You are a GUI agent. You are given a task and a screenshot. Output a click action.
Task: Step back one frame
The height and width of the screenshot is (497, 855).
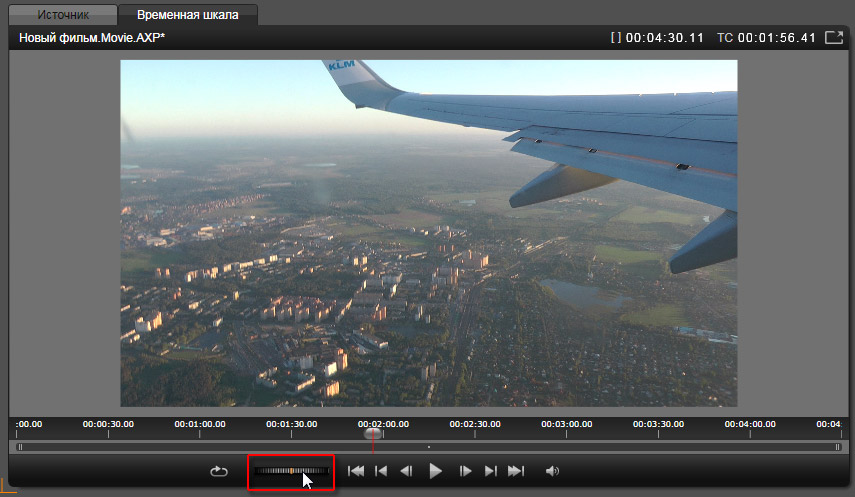click(x=406, y=471)
